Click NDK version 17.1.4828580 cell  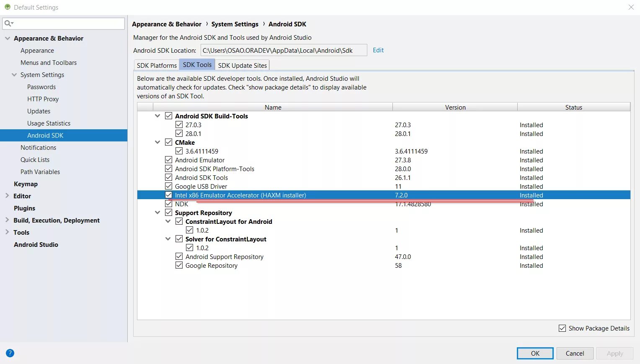[413, 204]
